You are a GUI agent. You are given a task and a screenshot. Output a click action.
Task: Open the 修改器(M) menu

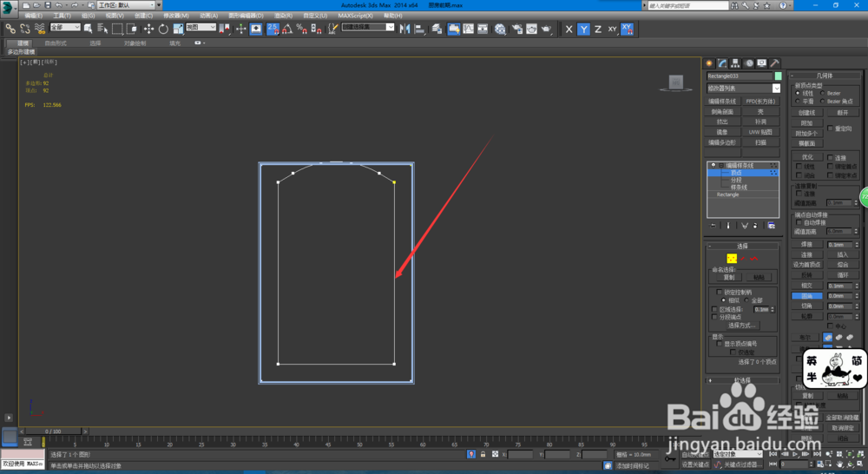click(x=176, y=16)
